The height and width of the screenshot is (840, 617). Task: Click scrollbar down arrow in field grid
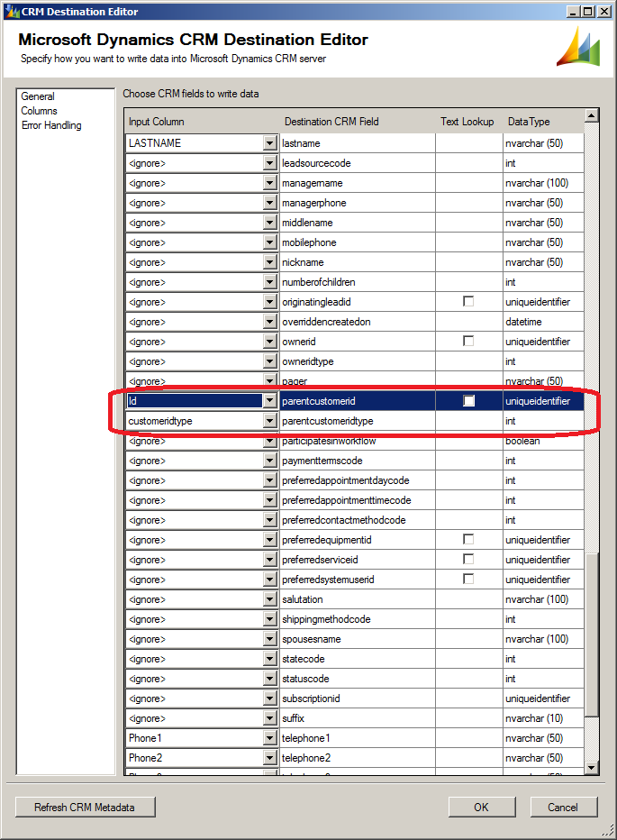(591, 768)
